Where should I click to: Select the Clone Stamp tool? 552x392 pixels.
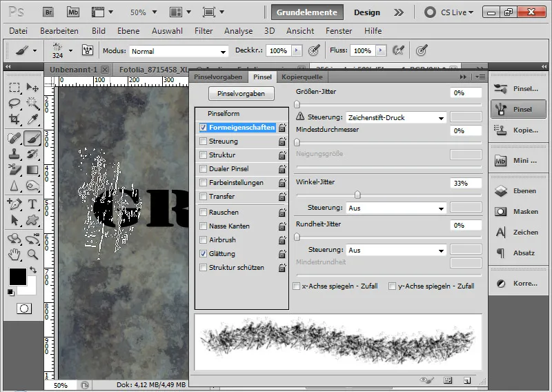point(14,154)
